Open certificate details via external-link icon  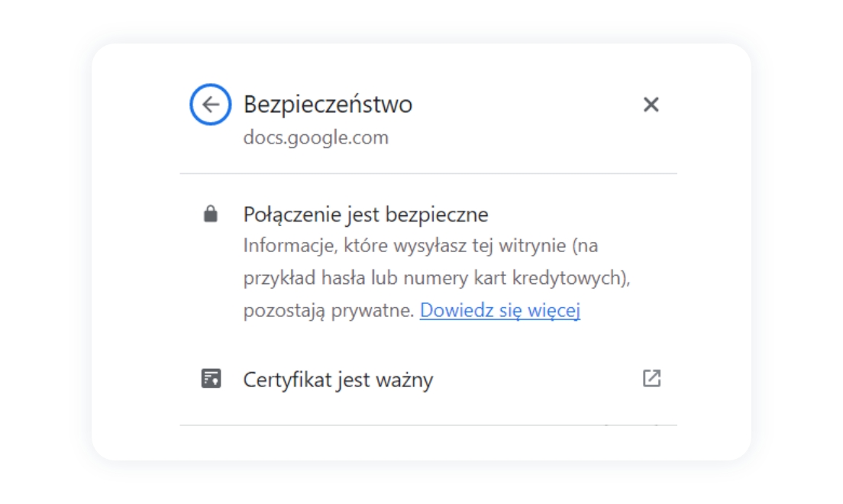pyautogui.click(x=651, y=378)
